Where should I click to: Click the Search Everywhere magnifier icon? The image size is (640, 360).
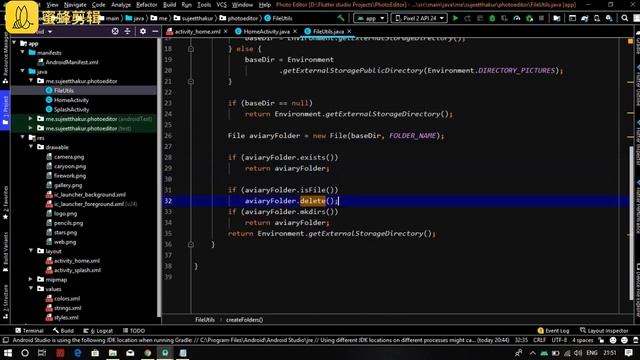624,18
